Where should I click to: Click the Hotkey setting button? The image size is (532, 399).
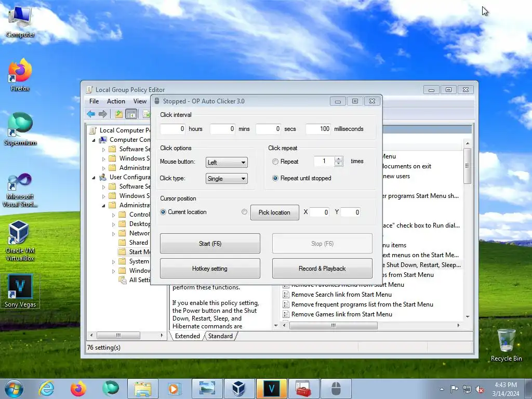tap(210, 269)
